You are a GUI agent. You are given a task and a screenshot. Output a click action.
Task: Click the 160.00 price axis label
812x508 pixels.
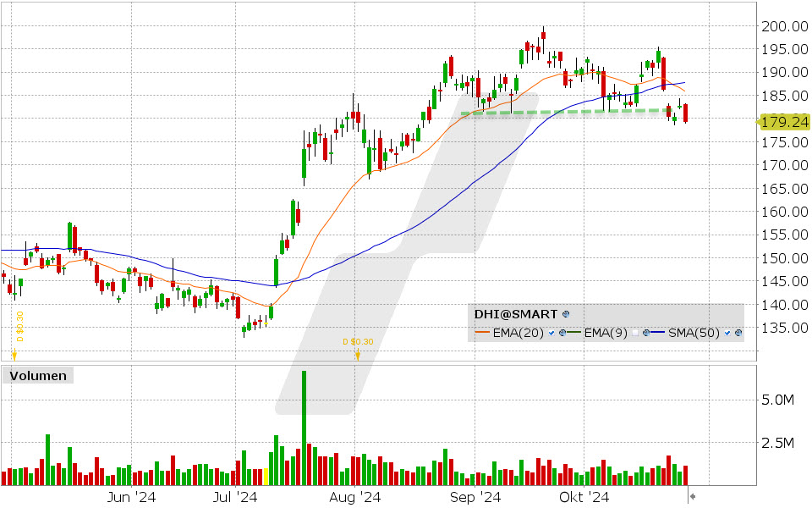click(785, 212)
